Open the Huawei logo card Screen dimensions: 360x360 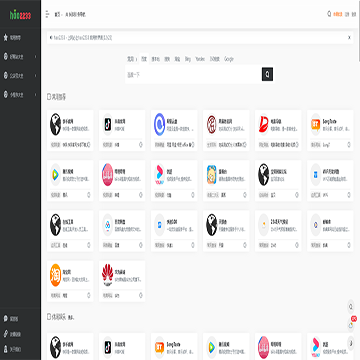[122, 281]
